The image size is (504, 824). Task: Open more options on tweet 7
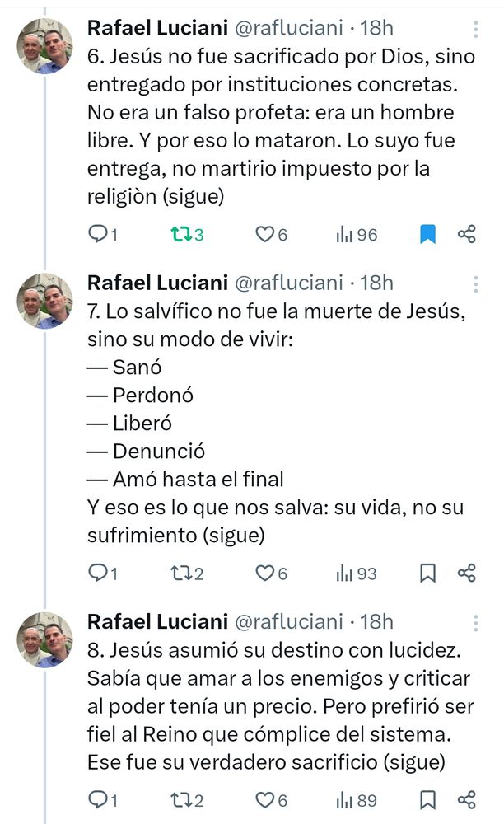point(476,285)
